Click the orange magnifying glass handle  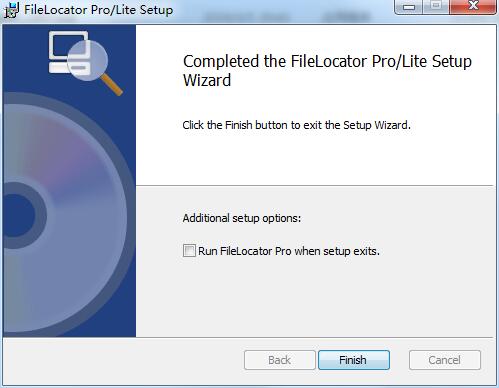(x=112, y=85)
